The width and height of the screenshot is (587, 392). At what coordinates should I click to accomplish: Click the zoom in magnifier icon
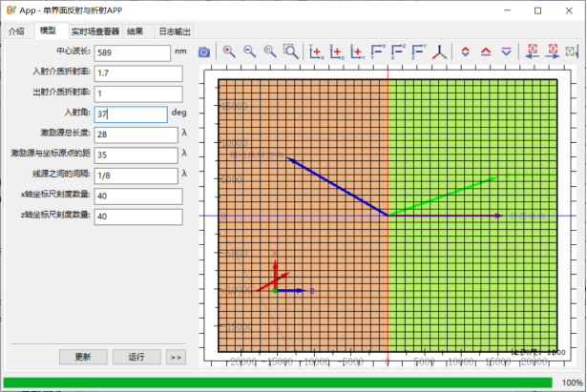(229, 52)
